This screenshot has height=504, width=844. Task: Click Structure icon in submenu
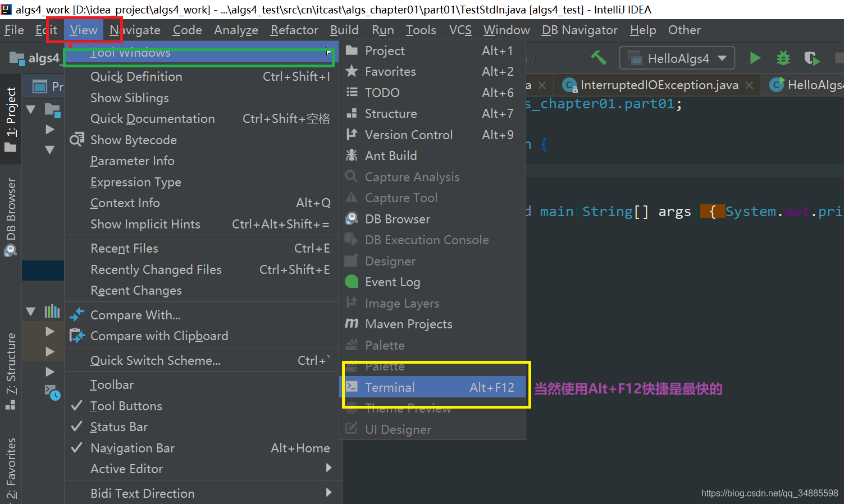[352, 113]
